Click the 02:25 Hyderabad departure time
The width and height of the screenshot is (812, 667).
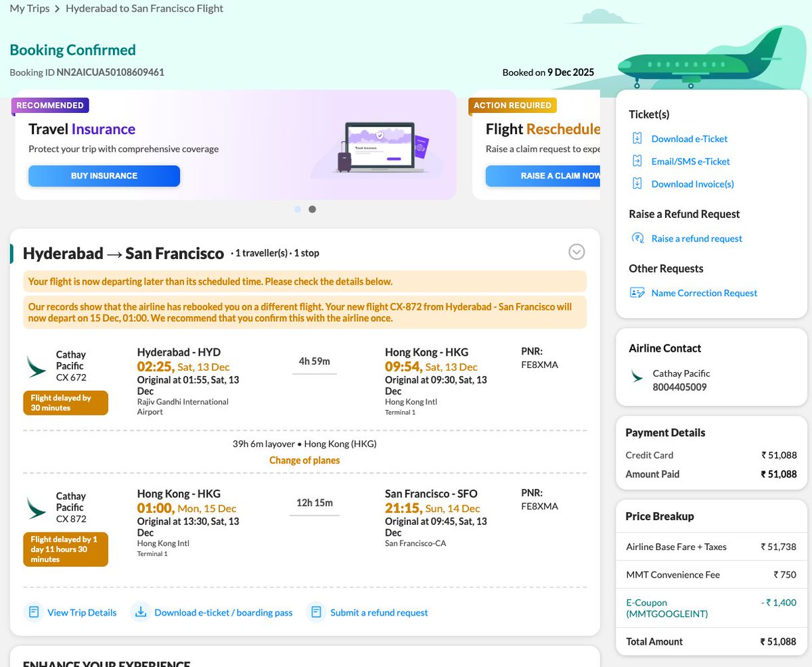click(156, 367)
